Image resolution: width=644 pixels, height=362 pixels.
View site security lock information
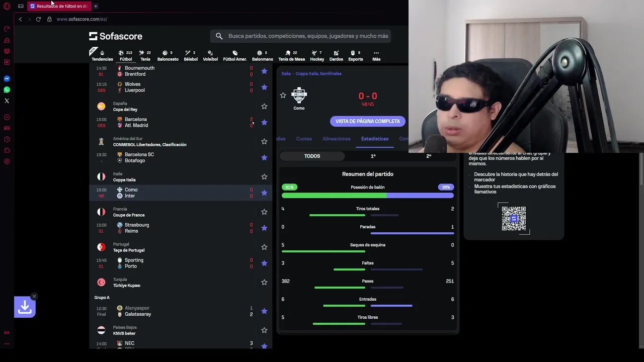49,19
